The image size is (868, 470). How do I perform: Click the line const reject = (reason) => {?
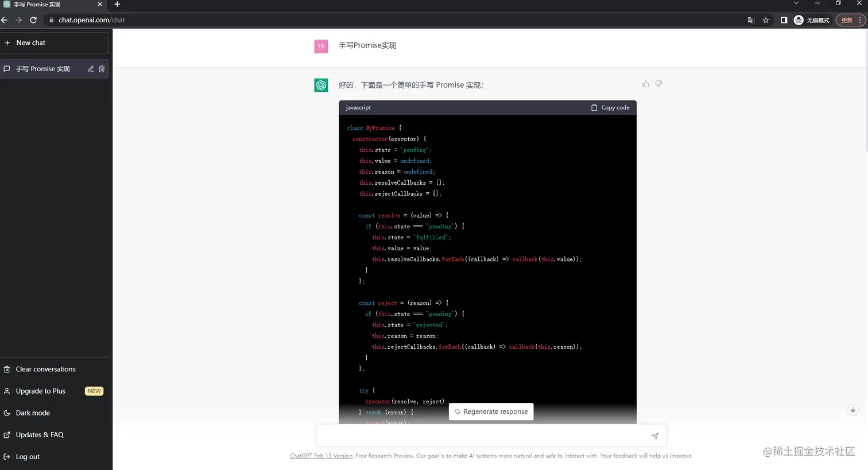[404, 303]
